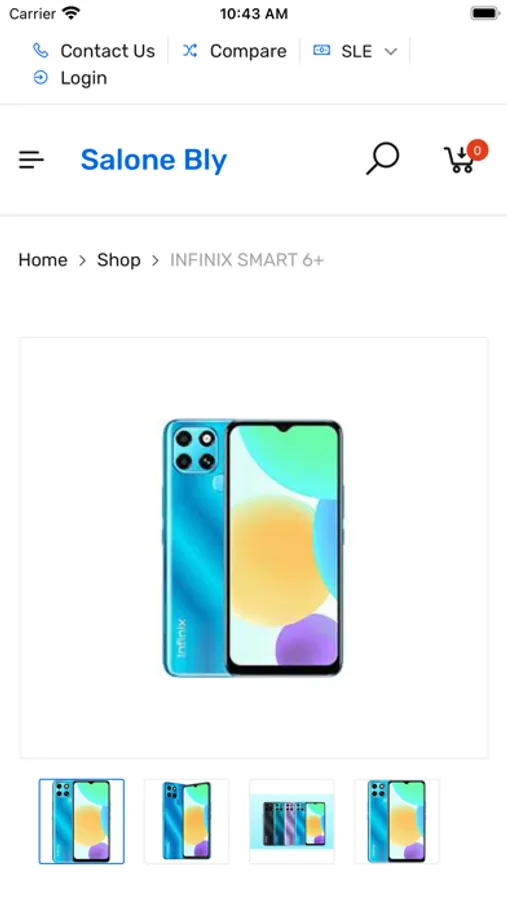Tap the phone icon beside Contact Us
Screen dimensions: 507x900
pyautogui.click(x=40, y=51)
